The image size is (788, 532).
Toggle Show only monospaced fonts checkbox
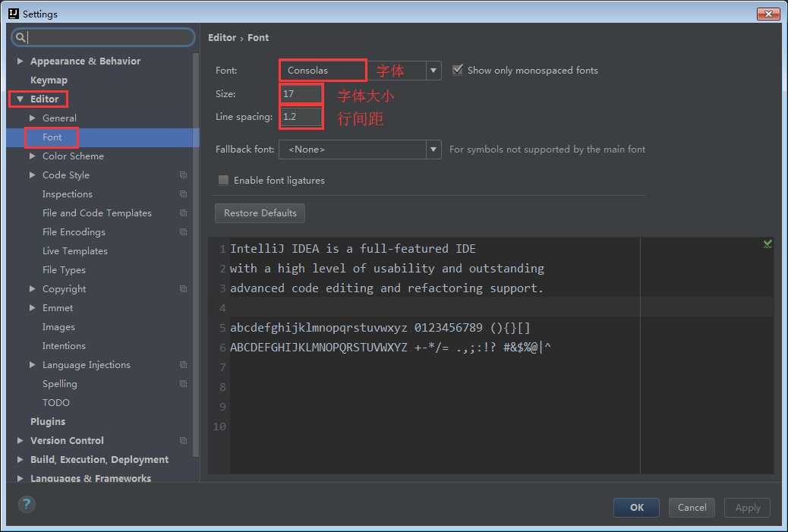[457, 70]
